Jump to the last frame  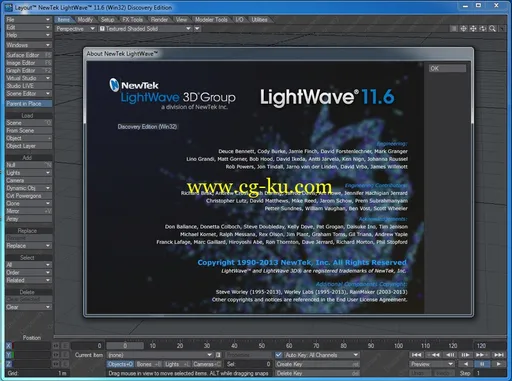499,355
